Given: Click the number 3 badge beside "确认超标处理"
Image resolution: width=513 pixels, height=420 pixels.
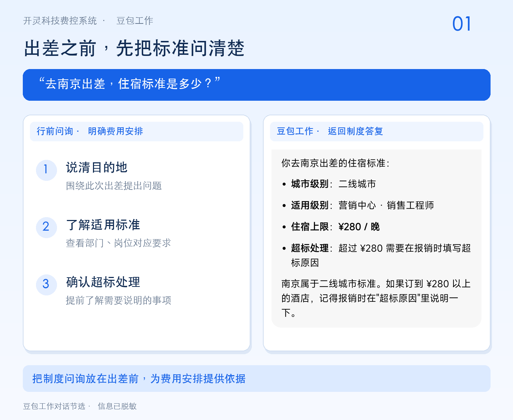Looking at the screenshot, I should tap(46, 284).
